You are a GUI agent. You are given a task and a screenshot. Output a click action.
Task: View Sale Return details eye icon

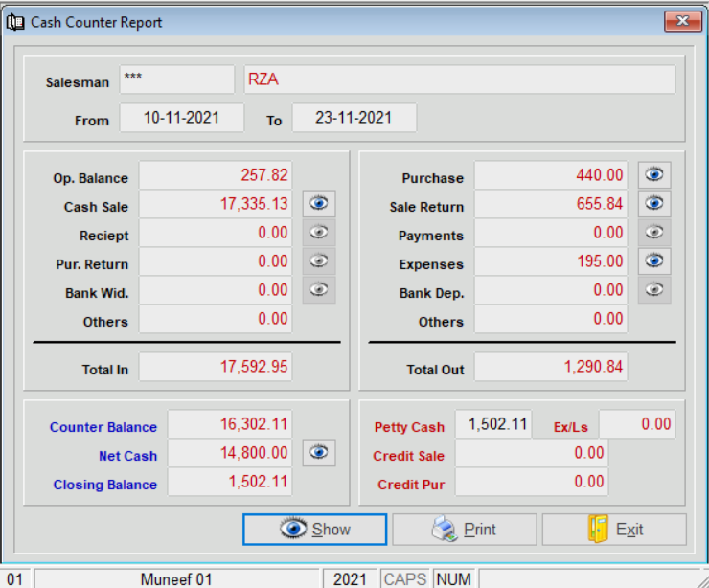pyautogui.click(x=654, y=204)
